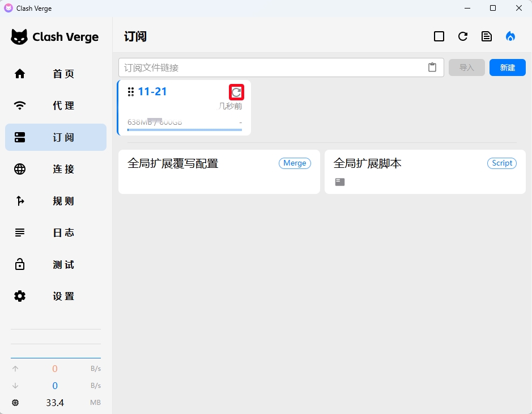Refresh the 11-21 subscription profile
The image size is (532, 414).
click(x=236, y=92)
